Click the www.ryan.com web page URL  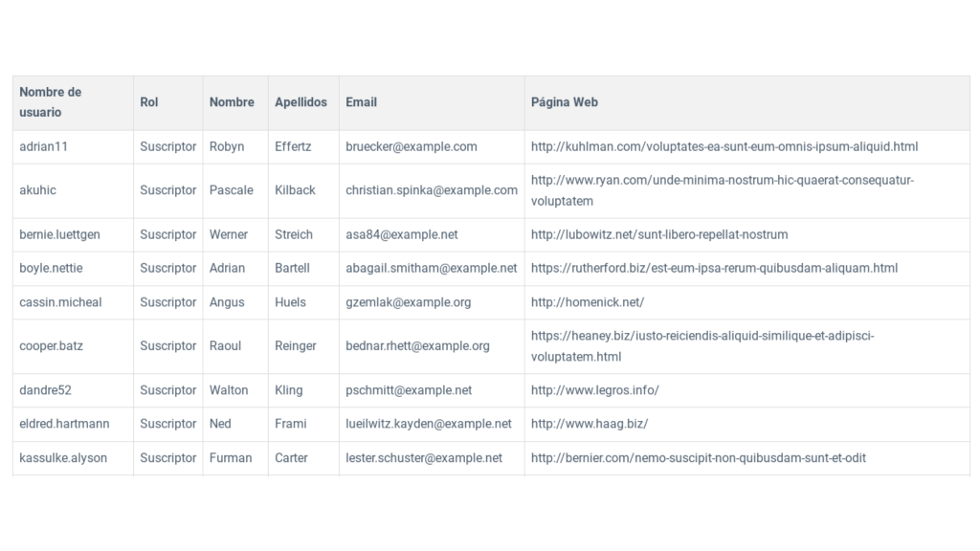(x=723, y=190)
